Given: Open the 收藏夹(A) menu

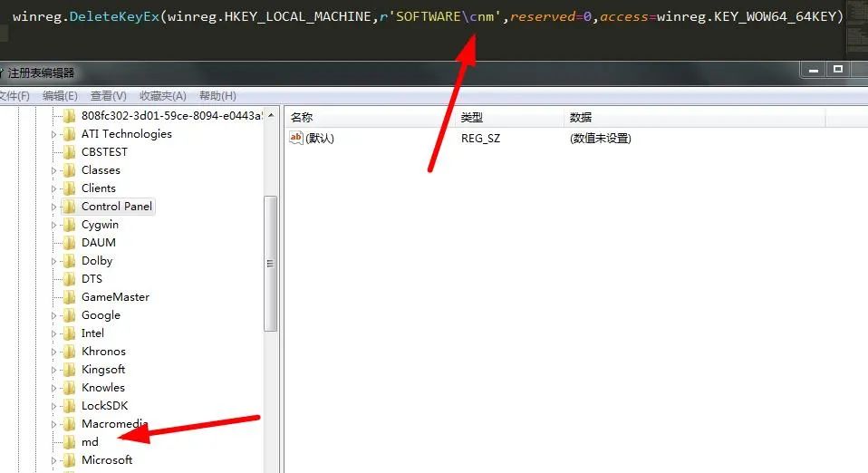Looking at the screenshot, I should pyautogui.click(x=163, y=96).
